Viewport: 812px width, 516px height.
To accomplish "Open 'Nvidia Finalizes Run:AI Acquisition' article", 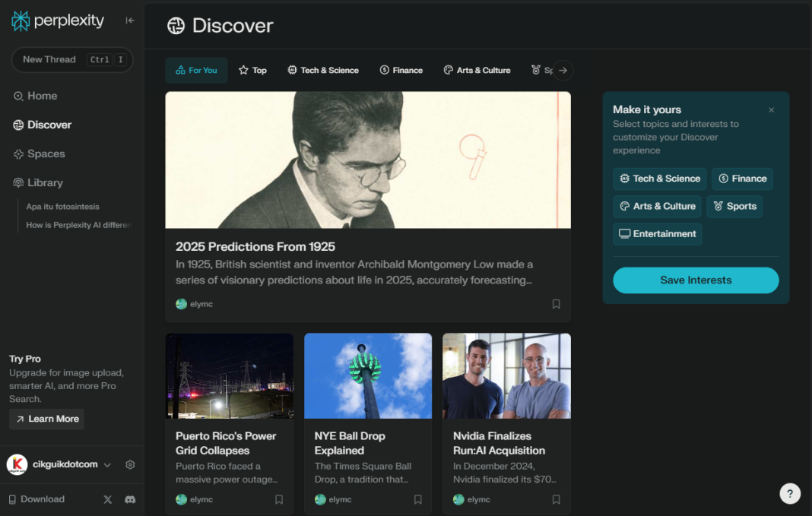I will (500, 443).
